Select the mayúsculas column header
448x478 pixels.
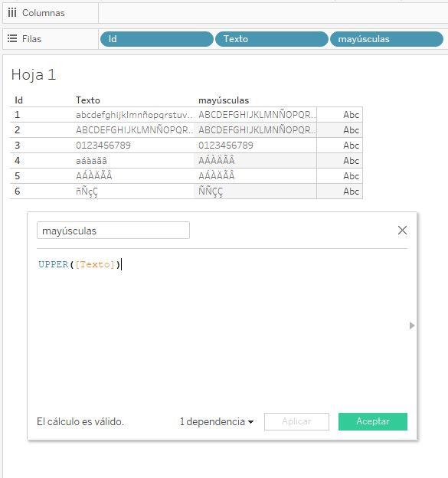point(224,100)
